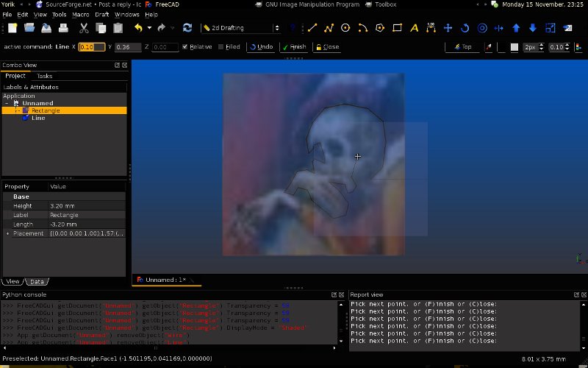588x368 pixels.
Task: Expand the Placement property row
Action: tap(7, 233)
